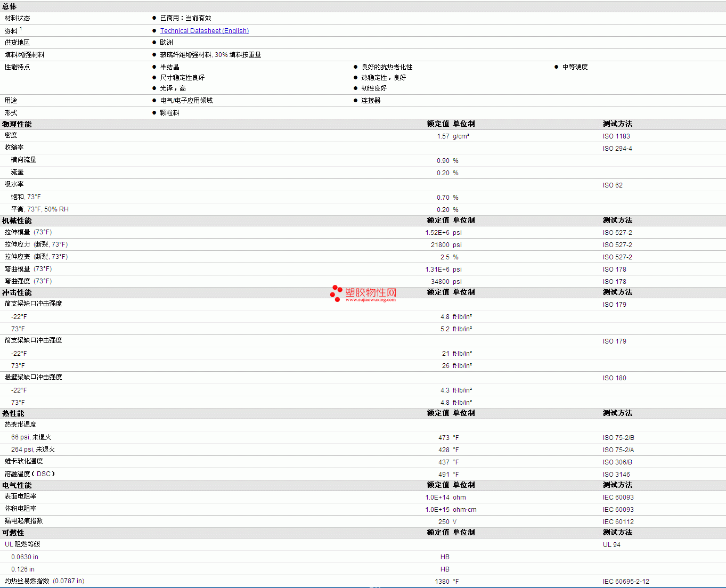Click the value 1.31E+6
The image size is (726, 588).
(x=437, y=269)
